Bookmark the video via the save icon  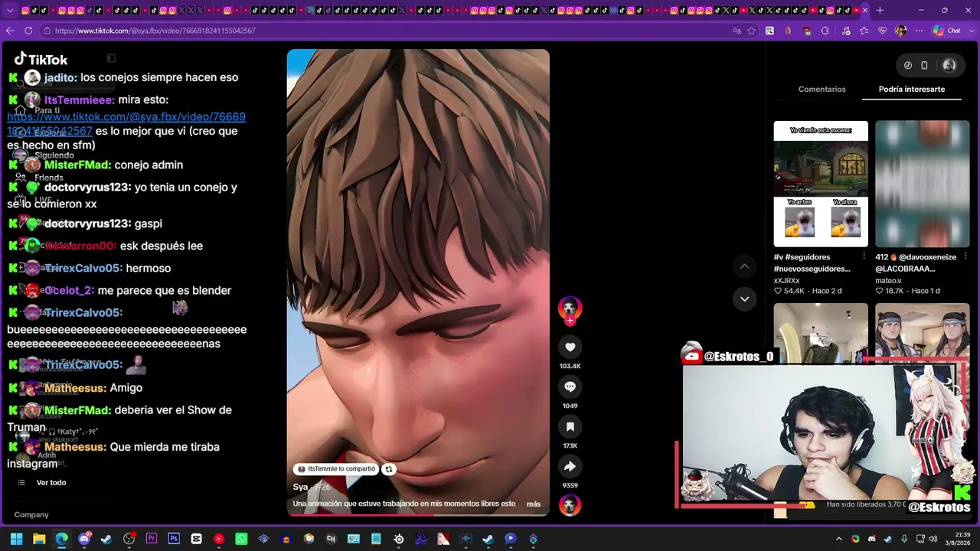pyautogui.click(x=570, y=427)
